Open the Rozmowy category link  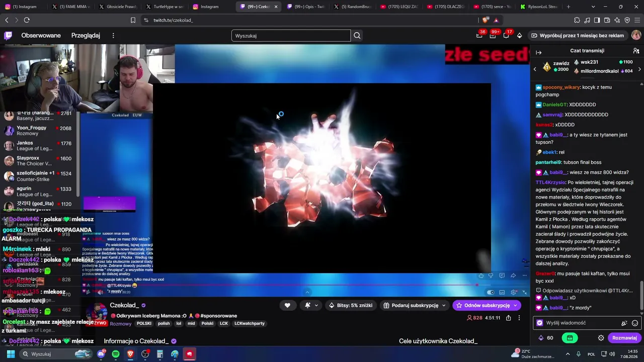120,323
